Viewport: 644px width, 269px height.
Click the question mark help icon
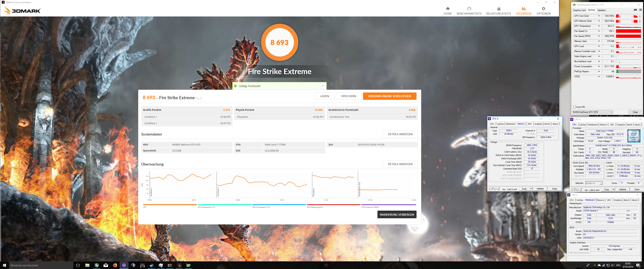tap(323, 86)
